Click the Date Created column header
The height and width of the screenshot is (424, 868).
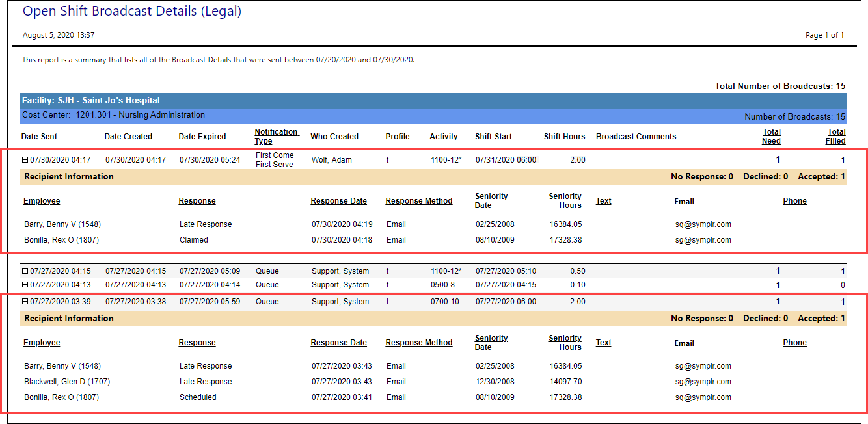[128, 137]
